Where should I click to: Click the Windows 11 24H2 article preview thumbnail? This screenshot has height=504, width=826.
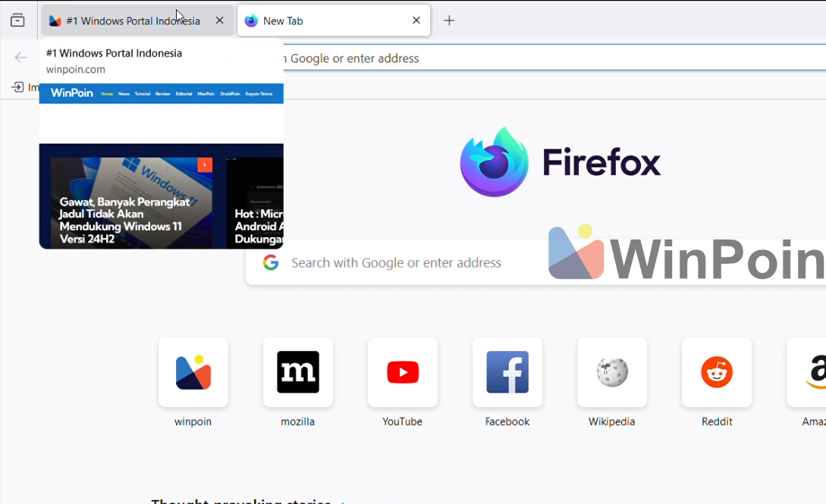(131, 202)
